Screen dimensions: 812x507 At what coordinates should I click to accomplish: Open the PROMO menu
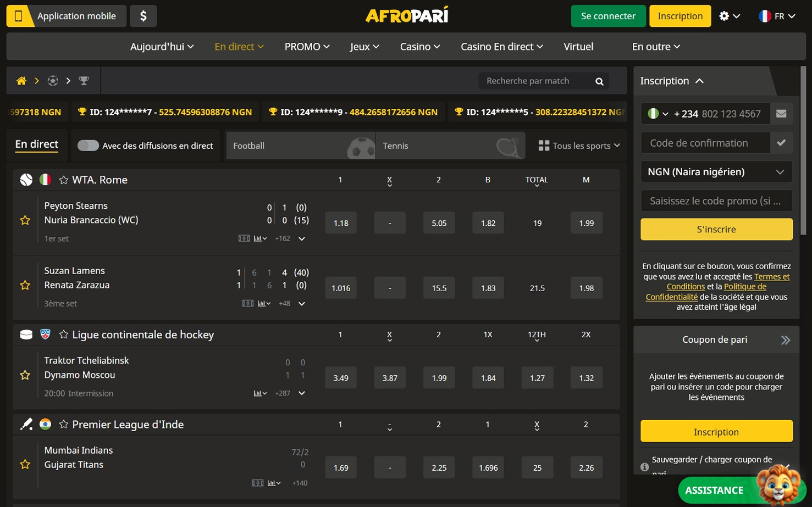click(307, 47)
